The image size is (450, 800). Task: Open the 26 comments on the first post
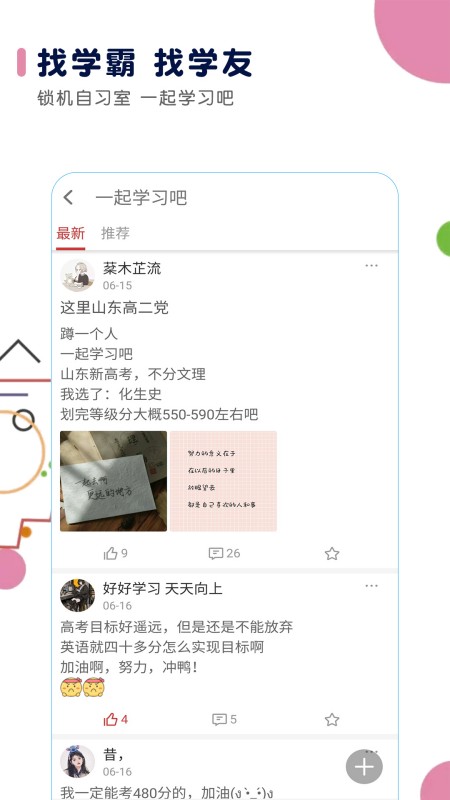(x=224, y=553)
